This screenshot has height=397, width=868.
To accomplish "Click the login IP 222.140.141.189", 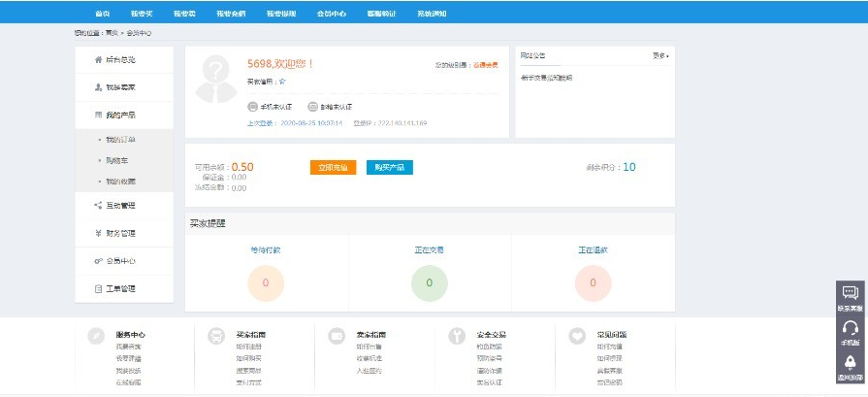I will coord(402,123).
